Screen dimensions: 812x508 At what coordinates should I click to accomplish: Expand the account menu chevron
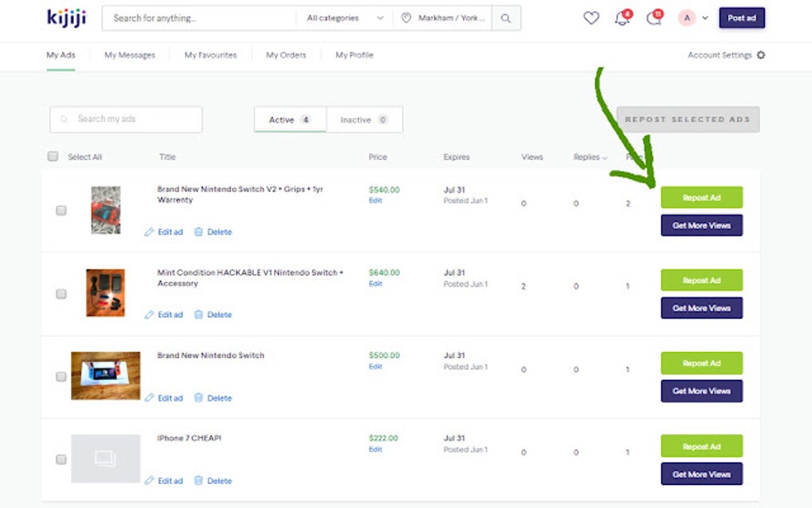coord(705,18)
